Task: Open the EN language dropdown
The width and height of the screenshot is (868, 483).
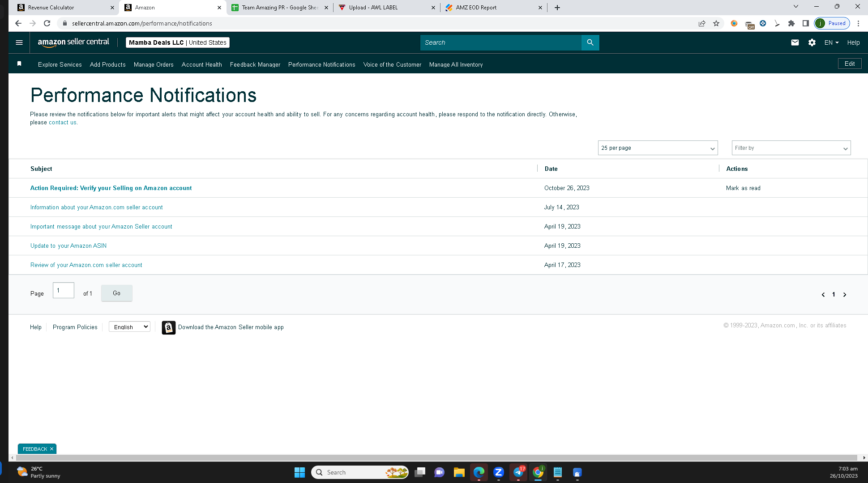Action: coord(831,42)
